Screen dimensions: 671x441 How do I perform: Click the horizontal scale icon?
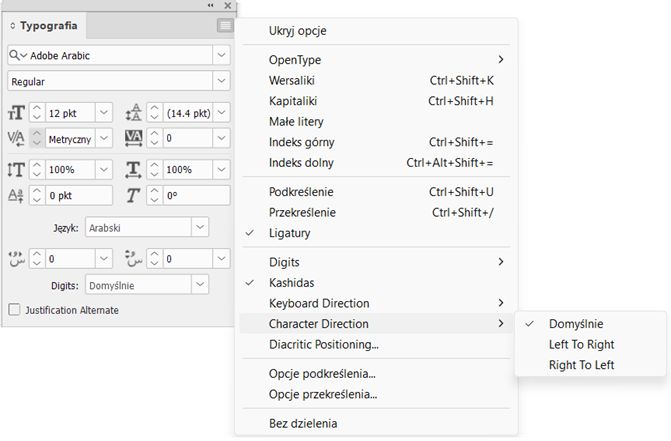[x=134, y=170]
